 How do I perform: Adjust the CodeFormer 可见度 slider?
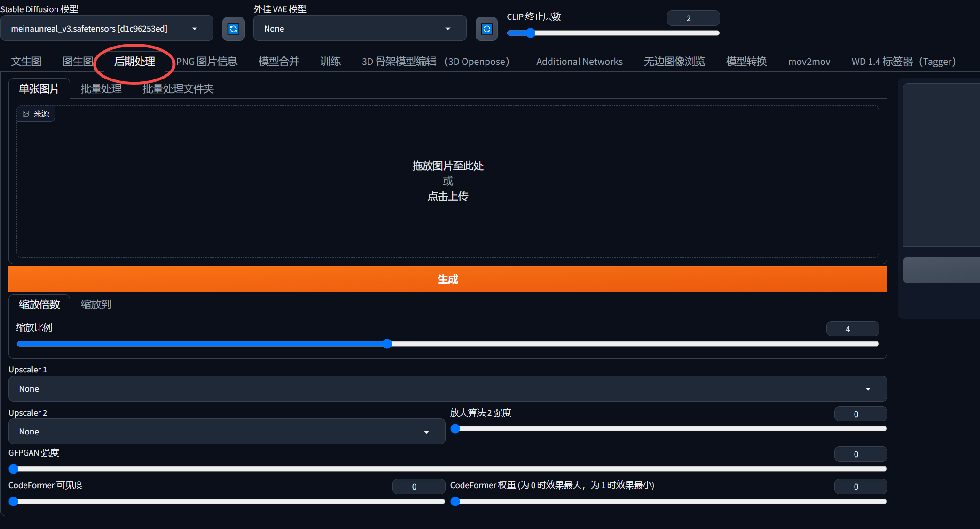[x=227, y=501]
